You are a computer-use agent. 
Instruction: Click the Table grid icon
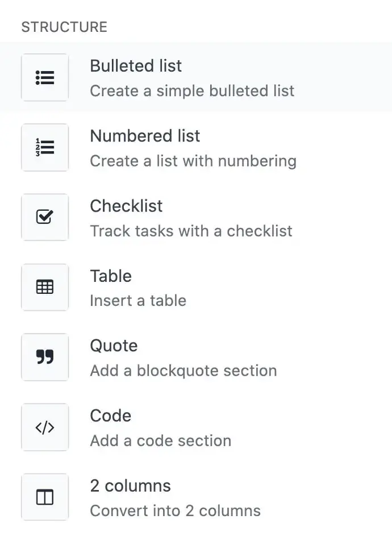[x=45, y=287]
